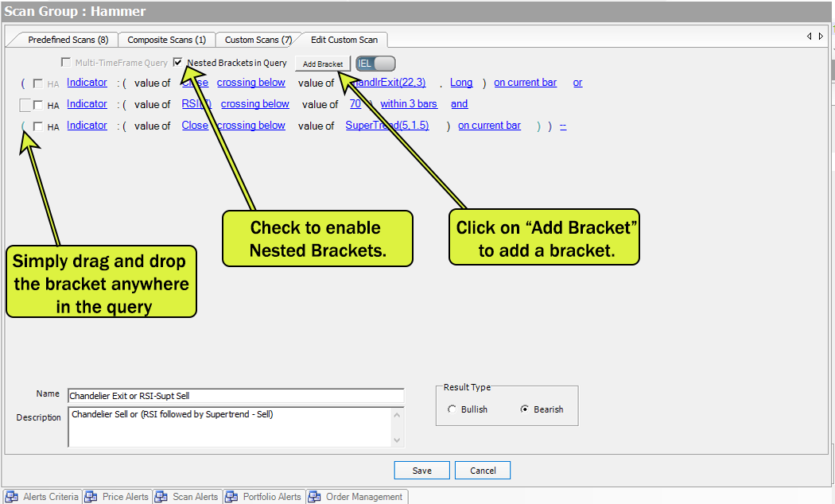Screen dimensions: 835x504
Task: Select the Bullish result type
Action: coord(452,409)
